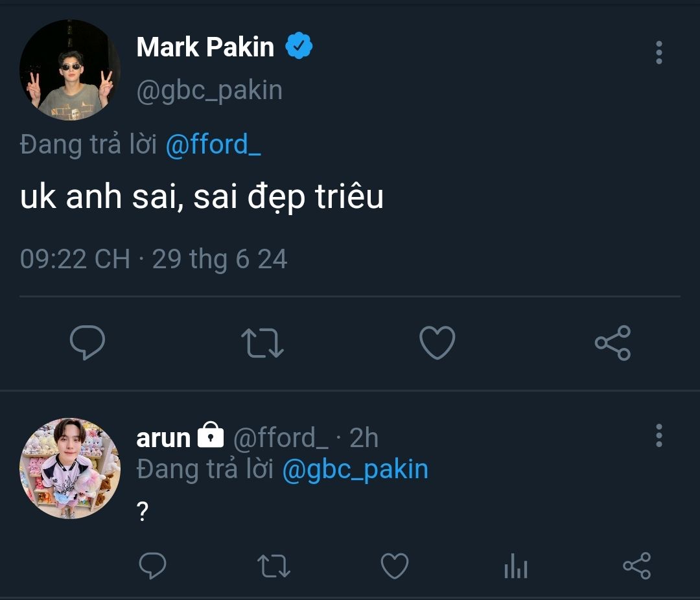View analytics for arun's reply
Screen dimensions: 700x600
click(x=515, y=566)
